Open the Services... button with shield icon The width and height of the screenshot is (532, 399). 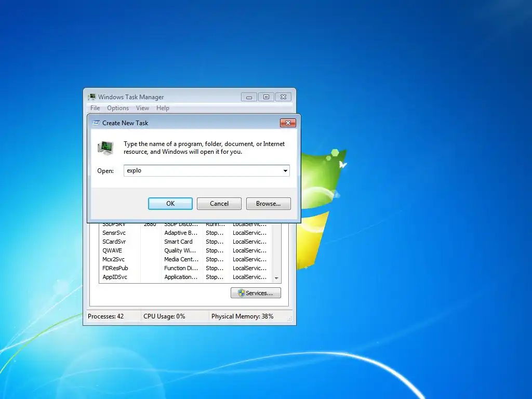click(256, 293)
